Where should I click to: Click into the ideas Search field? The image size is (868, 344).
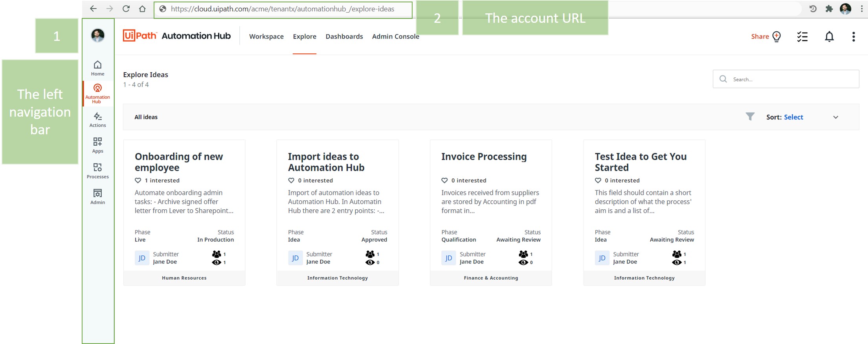786,79
